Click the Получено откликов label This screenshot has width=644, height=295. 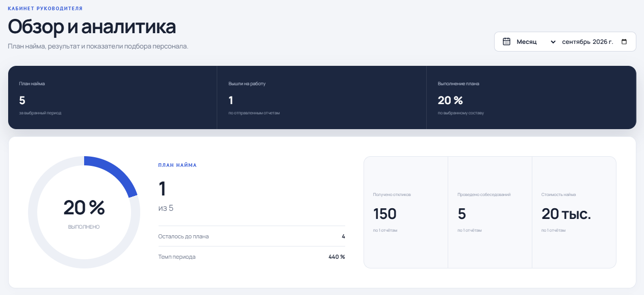[x=392, y=194]
